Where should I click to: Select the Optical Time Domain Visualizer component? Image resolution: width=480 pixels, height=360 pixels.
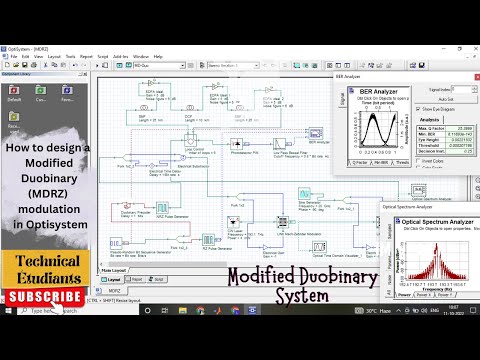[x=319, y=247]
